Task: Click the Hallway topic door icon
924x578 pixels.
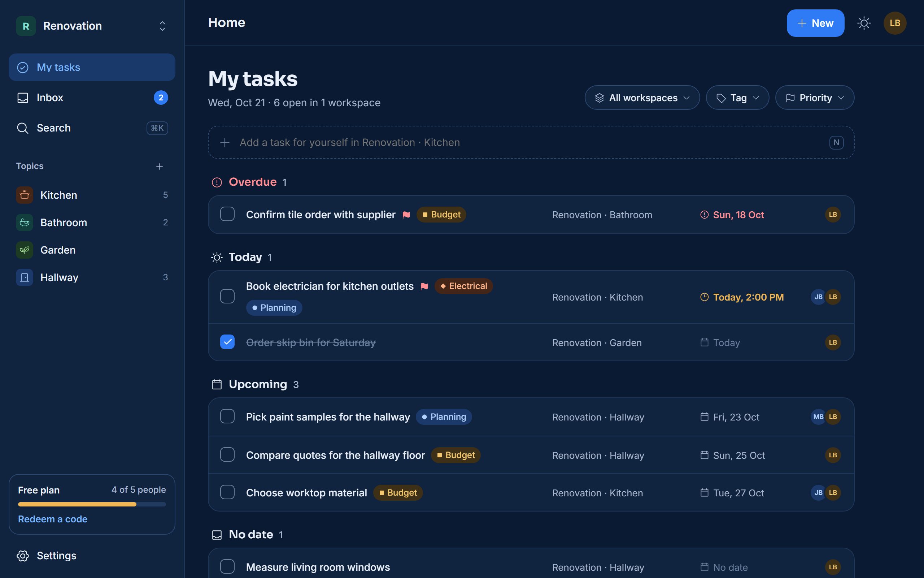Action: click(x=25, y=277)
